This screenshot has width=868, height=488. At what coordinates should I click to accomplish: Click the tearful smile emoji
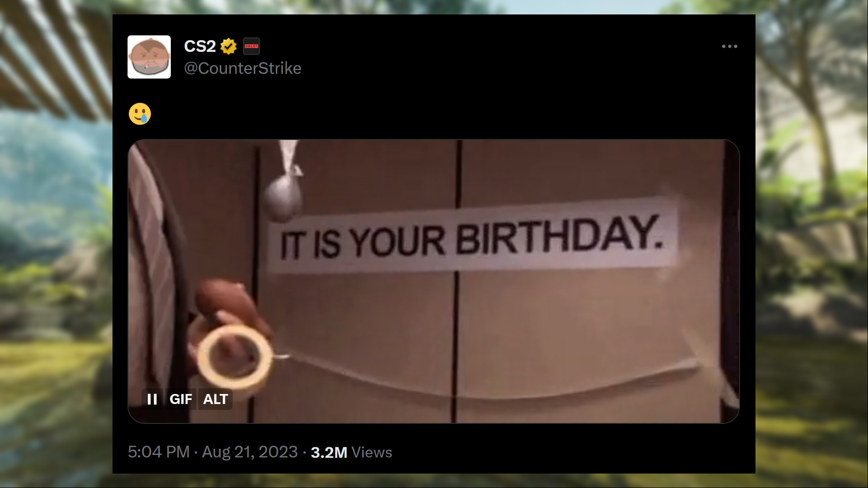click(x=140, y=114)
